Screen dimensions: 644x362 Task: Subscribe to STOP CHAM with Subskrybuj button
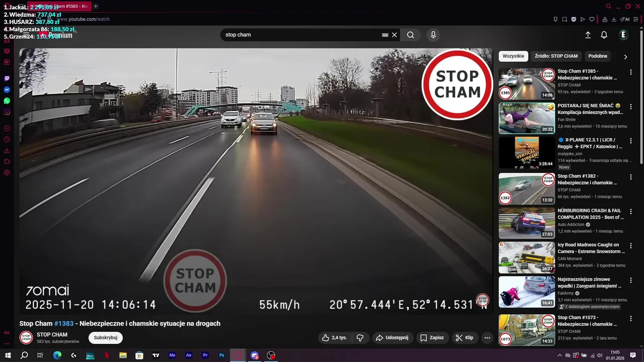106,337
